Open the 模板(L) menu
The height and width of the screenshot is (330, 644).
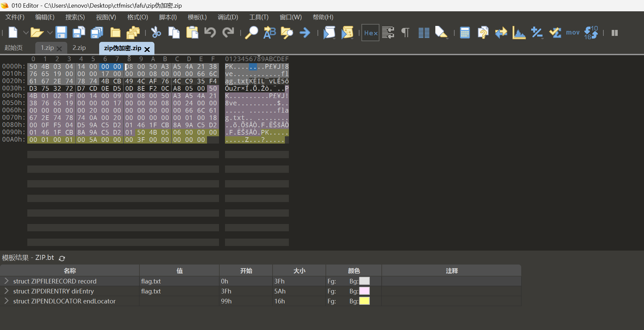197,17
